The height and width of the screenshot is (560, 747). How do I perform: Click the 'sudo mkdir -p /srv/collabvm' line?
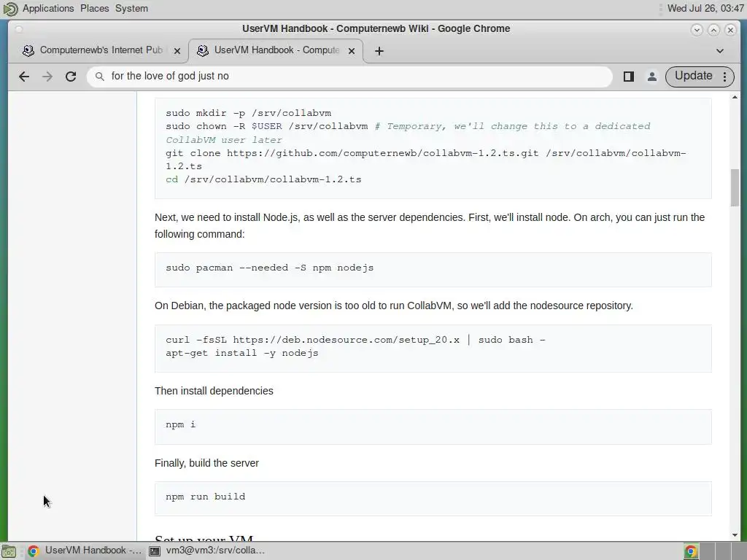(x=248, y=113)
